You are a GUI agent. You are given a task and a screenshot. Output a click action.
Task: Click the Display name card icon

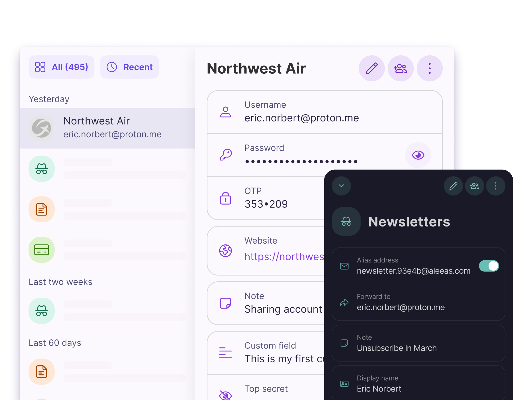[344, 384]
